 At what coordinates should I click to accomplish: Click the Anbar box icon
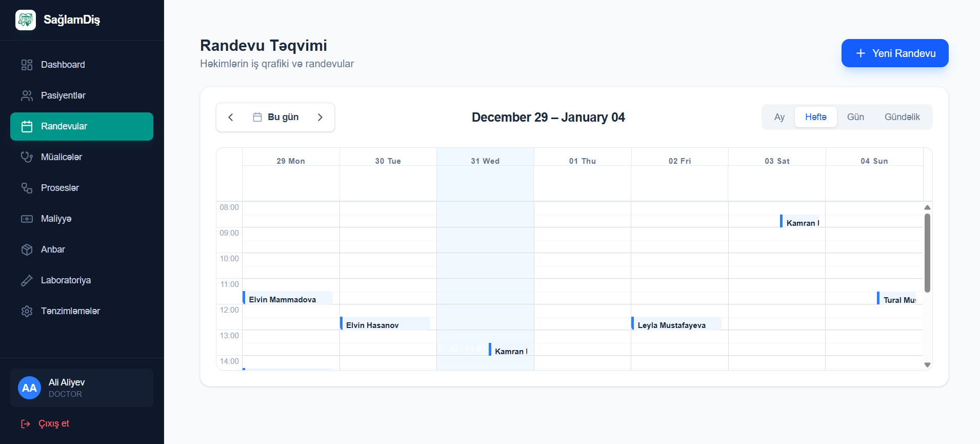(27, 249)
